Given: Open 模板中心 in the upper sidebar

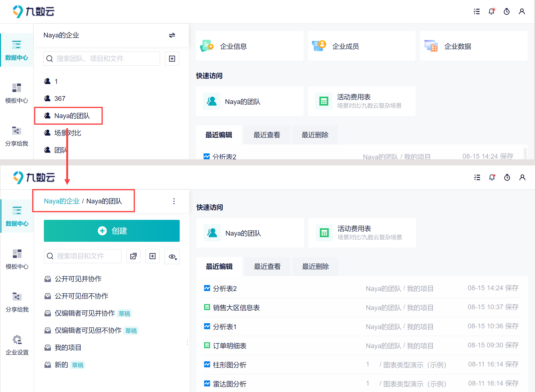Looking at the screenshot, I should (x=17, y=93).
